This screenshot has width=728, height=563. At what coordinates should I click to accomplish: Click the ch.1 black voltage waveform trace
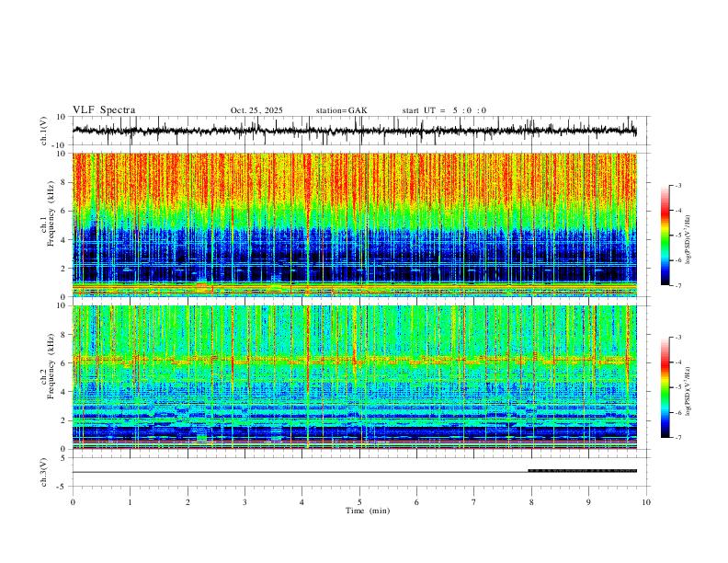(354, 131)
